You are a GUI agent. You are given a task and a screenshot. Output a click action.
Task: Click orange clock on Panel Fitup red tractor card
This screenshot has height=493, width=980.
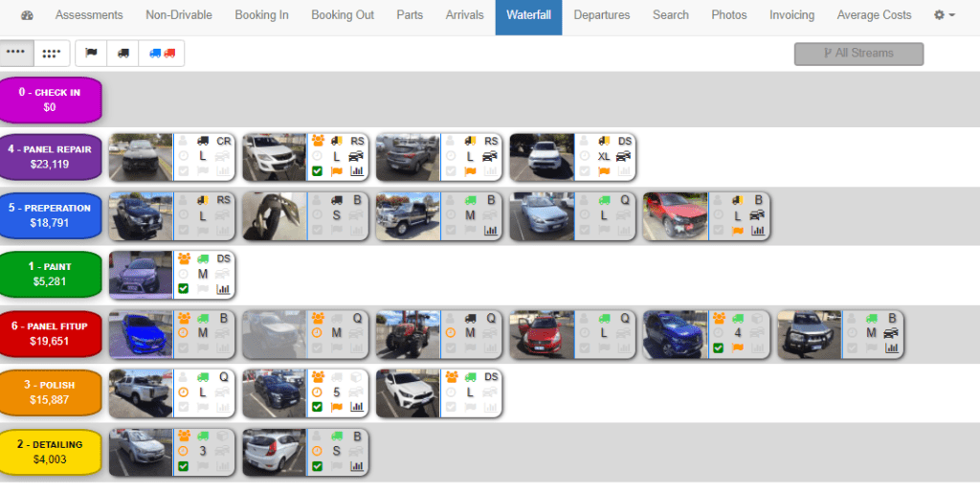click(451, 333)
